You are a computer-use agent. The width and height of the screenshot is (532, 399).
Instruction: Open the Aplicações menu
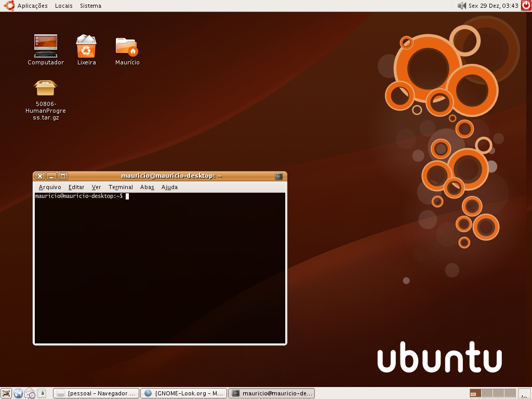pos(32,6)
